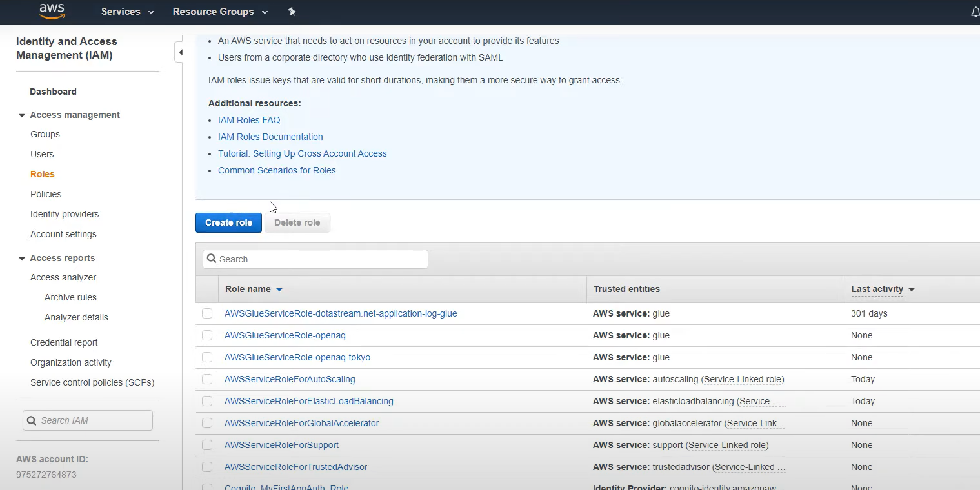
Task: Check the AWSGlueServiceRole-openaq row checkbox
Action: point(207,335)
